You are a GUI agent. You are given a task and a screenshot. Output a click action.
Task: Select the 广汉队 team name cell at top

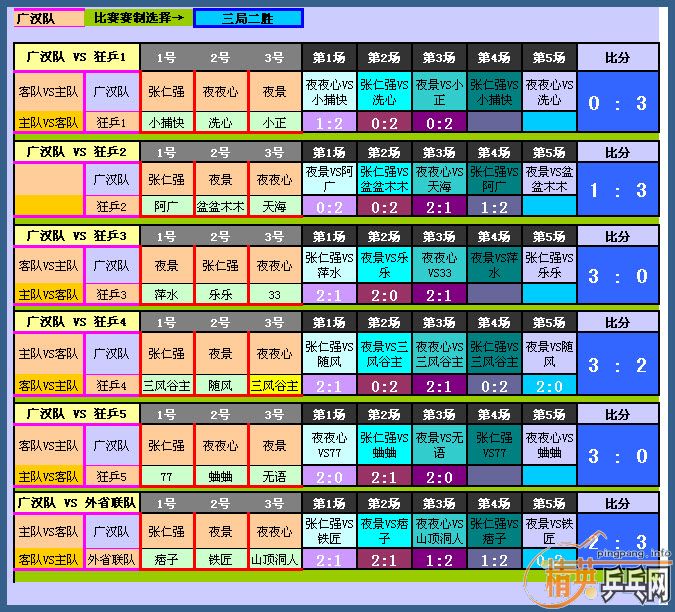click(x=49, y=19)
